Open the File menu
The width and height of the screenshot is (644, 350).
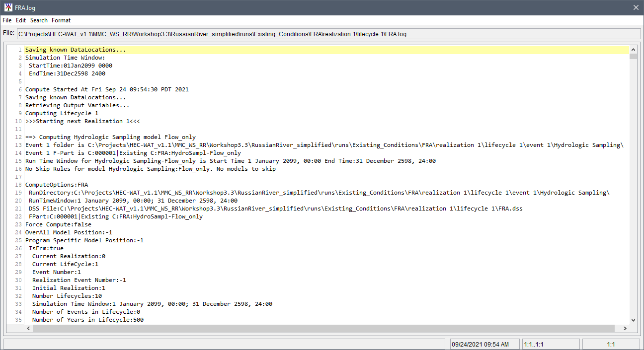[7, 20]
